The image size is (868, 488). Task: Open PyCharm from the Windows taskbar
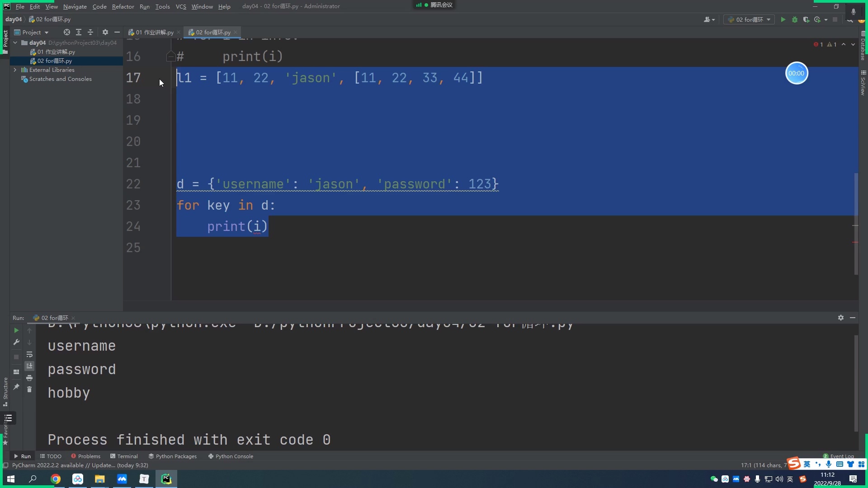point(166,479)
